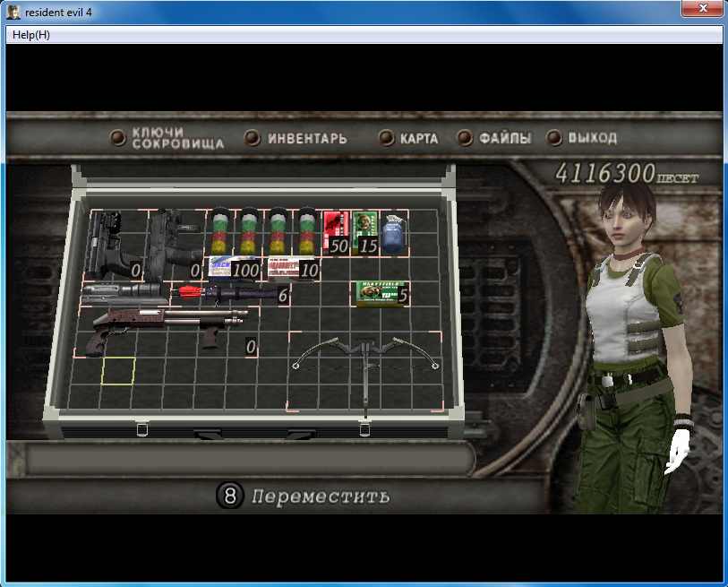Select the first mixed herb canister
This screenshot has width=728, height=587.
click(x=219, y=231)
